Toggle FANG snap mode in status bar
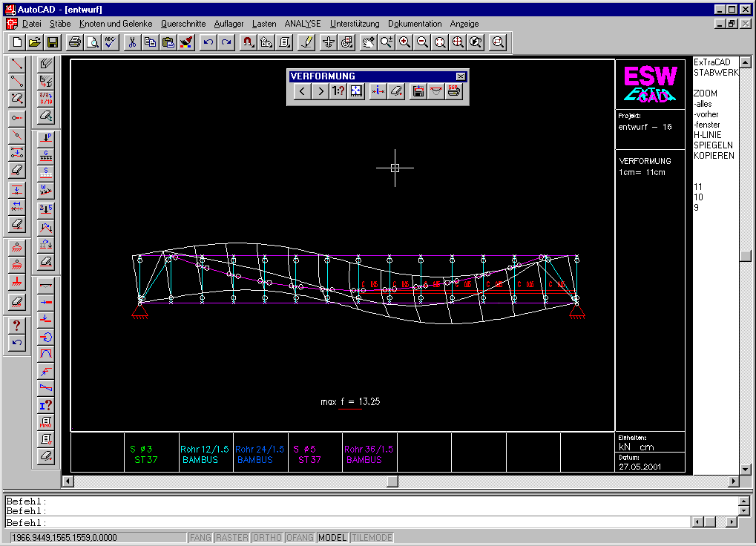756x546 pixels. coord(200,537)
